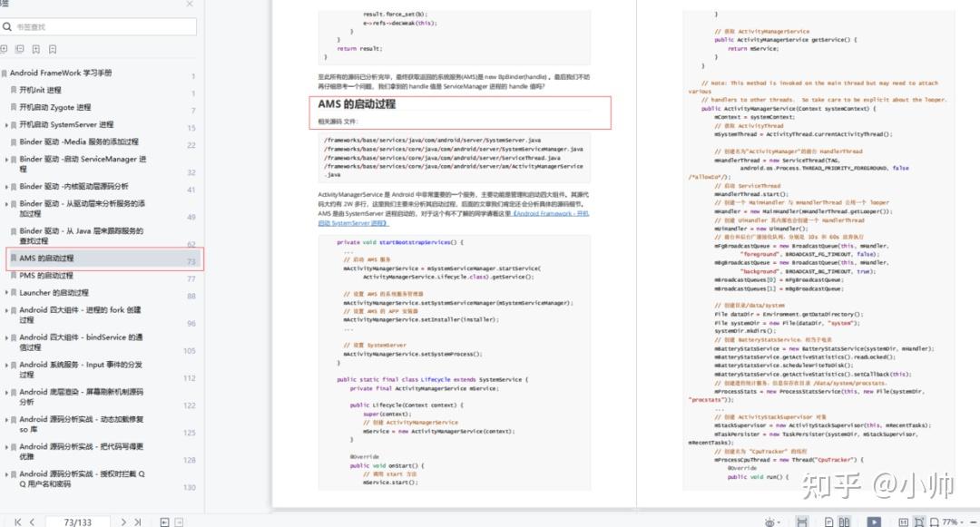Collapse all bookmarks in the sidebar
The height and width of the screenshot is (527, 980).
[x=20, y=49]
